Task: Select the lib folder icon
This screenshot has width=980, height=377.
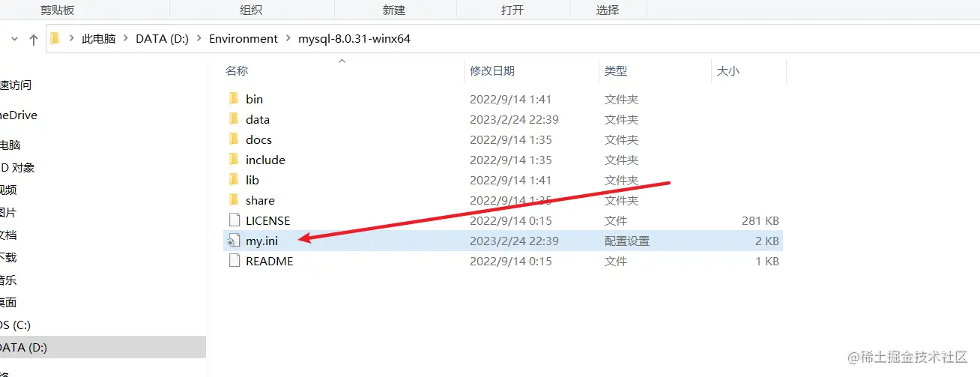Action: pyautogui.click(x=234, y=180)
